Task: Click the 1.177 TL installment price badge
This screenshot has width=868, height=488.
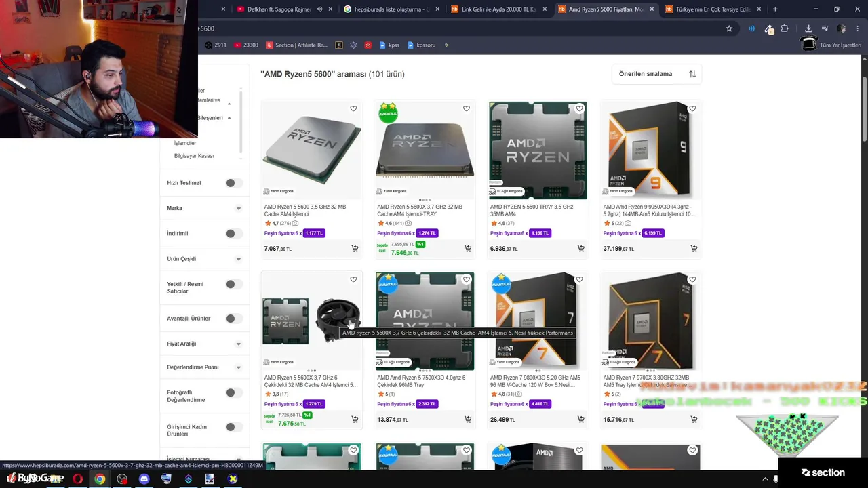Action: coord(314,233)
